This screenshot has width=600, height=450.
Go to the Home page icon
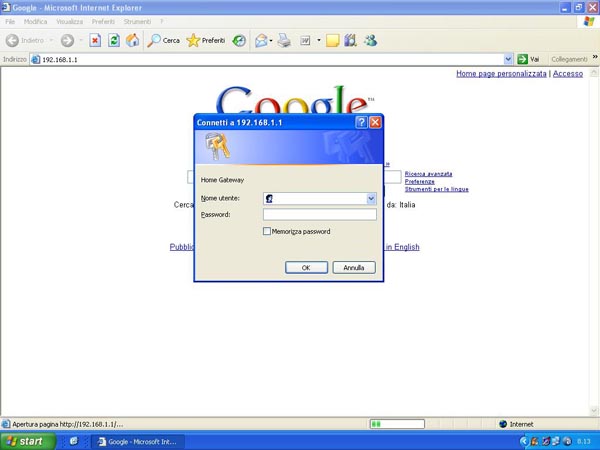click(x=132, y=40)
